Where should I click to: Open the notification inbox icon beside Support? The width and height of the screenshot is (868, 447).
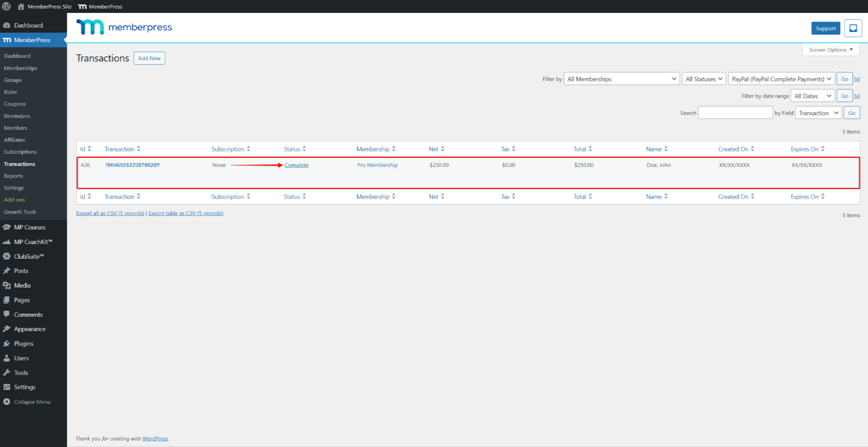853,28
